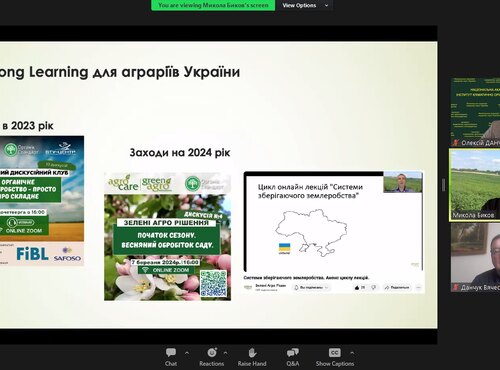This screenshot has width=500, height=370.
Task: Click the agro care logo
Action: [123, 183]
